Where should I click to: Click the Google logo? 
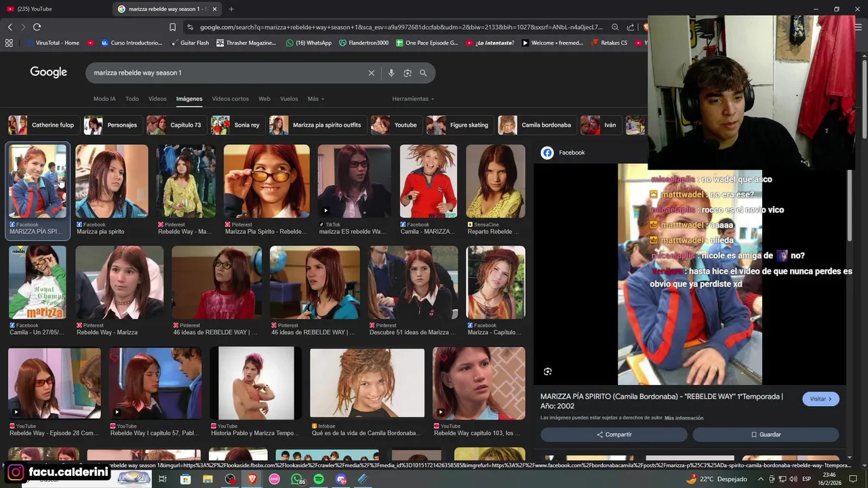48,73
